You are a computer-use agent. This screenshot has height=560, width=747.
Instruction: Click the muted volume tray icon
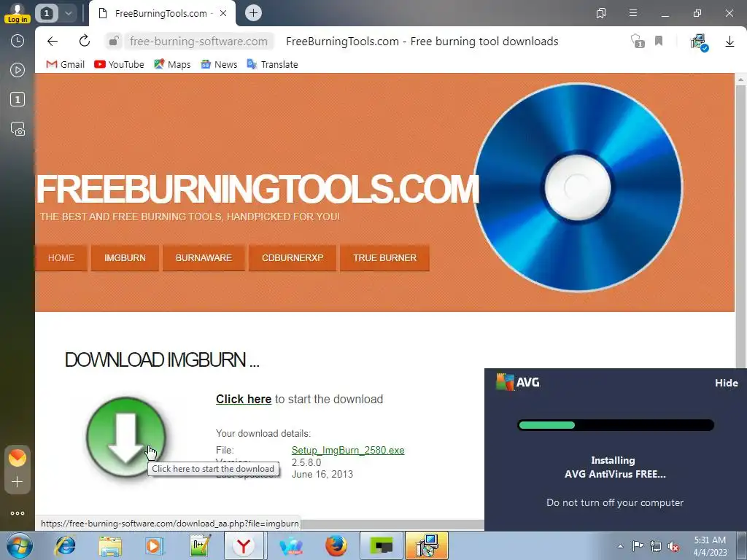(x=673, y=546)
